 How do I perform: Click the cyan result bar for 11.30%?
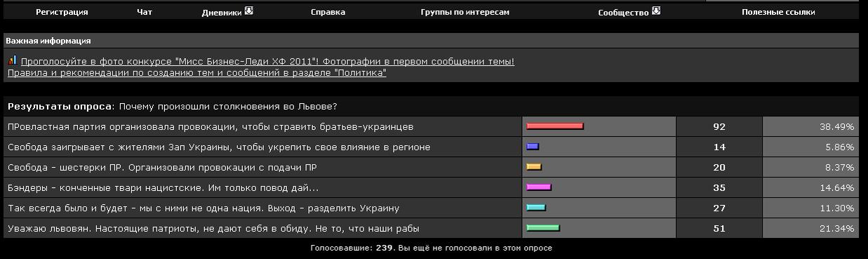tap(536, 208)
